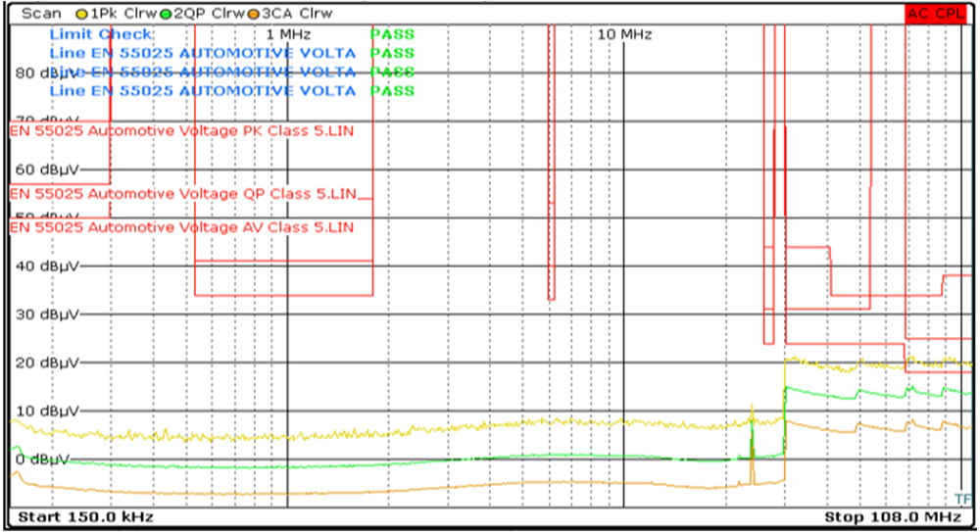Select the PK Class 5.LIN limit line label
The width and height of the screenshot is (980, 532).
181,130
